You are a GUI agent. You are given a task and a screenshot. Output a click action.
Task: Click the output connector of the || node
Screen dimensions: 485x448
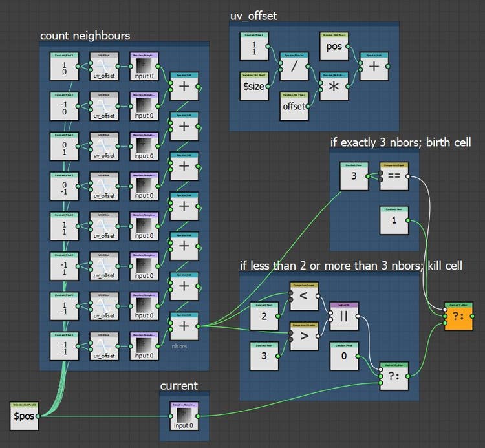coord(358,316)
